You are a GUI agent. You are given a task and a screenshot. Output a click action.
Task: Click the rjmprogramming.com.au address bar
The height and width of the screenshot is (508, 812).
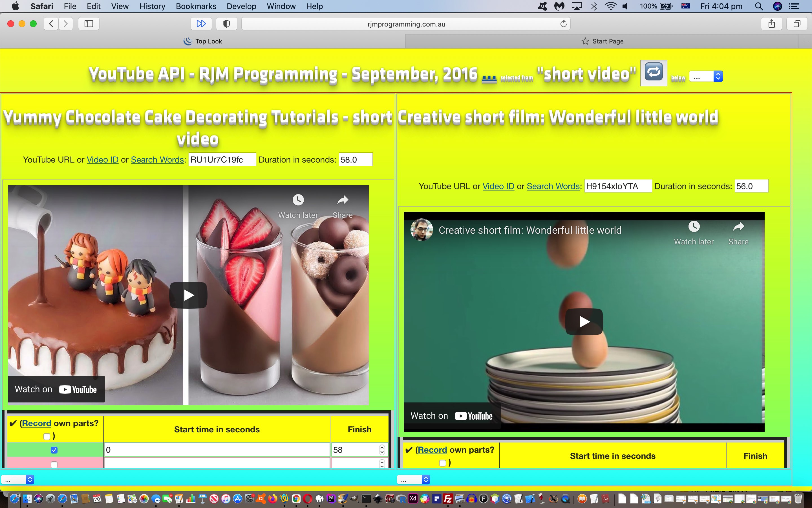pyautogui.click(x=406, y=24)
